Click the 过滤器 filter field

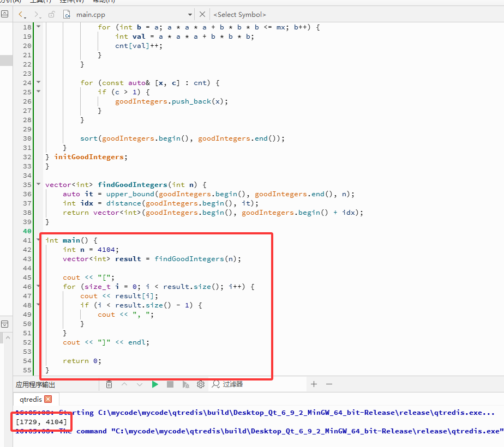pos(258,384)
